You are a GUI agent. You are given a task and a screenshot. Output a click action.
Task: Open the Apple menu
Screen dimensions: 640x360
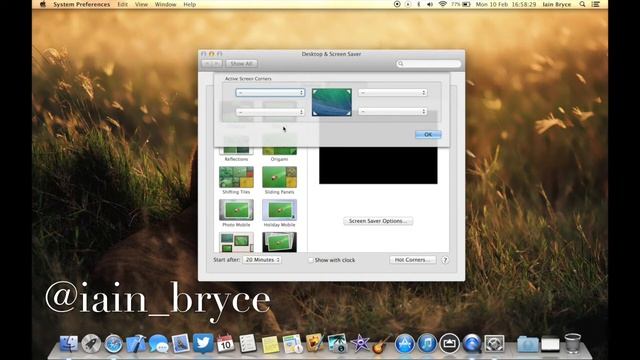[x=43, y=4]
